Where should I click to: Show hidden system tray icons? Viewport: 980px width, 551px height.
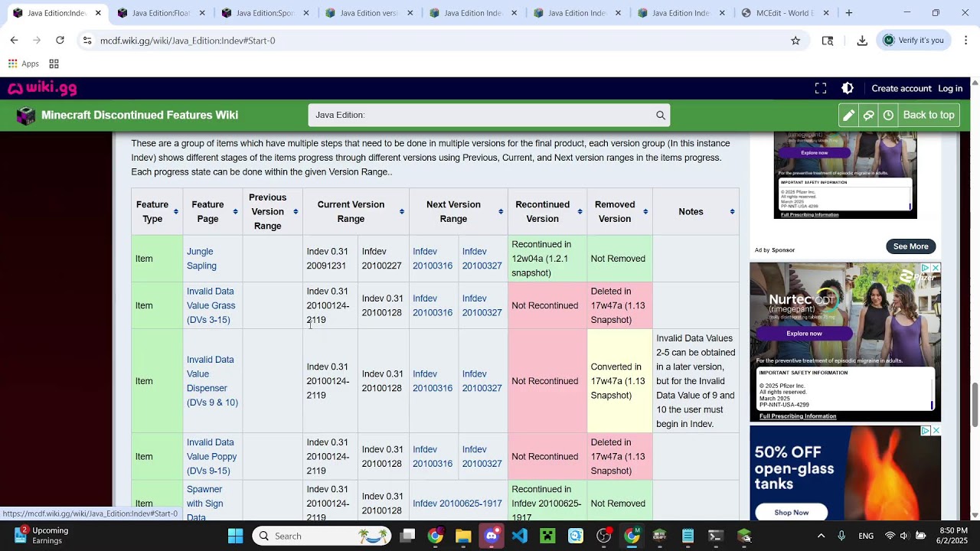pyautogui.click(x=821, y=536)
